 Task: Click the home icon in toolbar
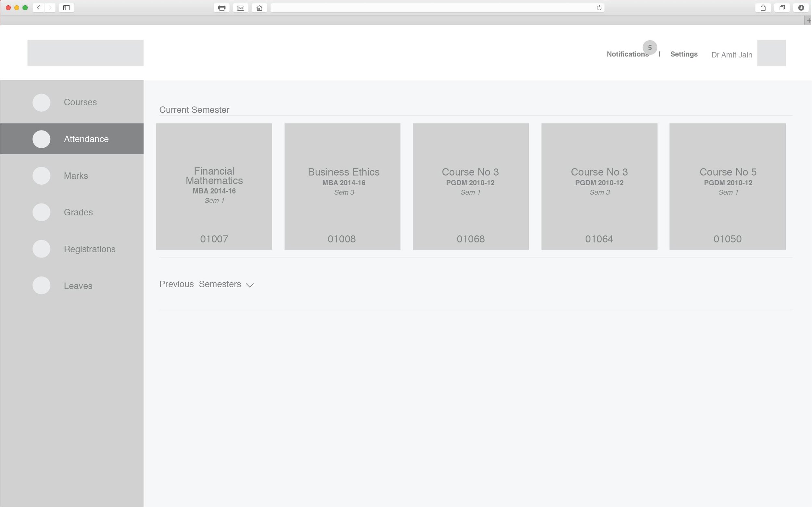259,8
